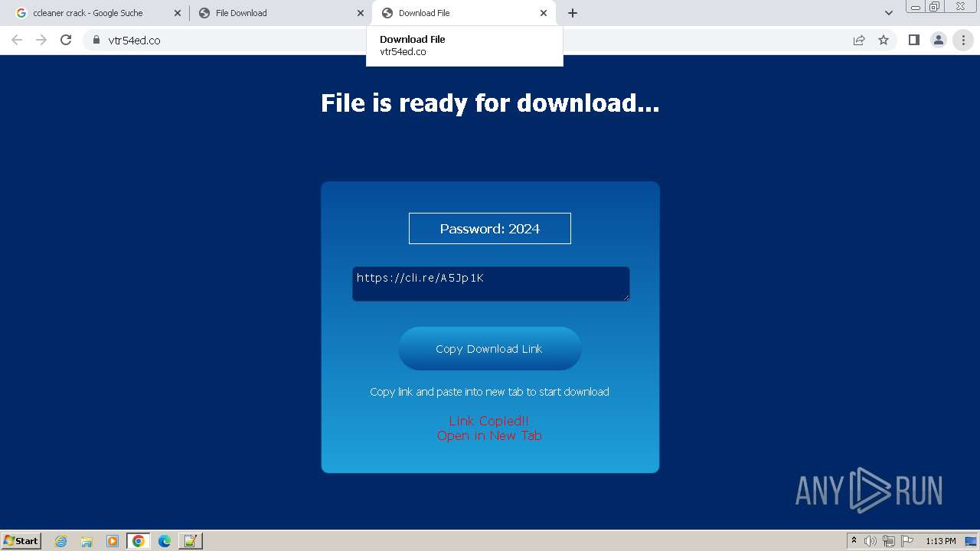980x551 pixels.
Task: Restore down the Chrome window
Action: click(x=935, y=6)
